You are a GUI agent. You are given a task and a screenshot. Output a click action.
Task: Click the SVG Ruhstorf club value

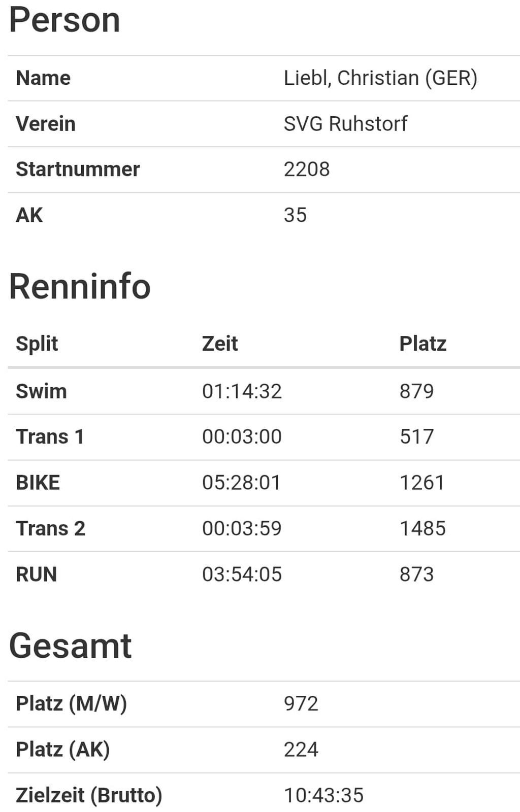click(345, 124)
